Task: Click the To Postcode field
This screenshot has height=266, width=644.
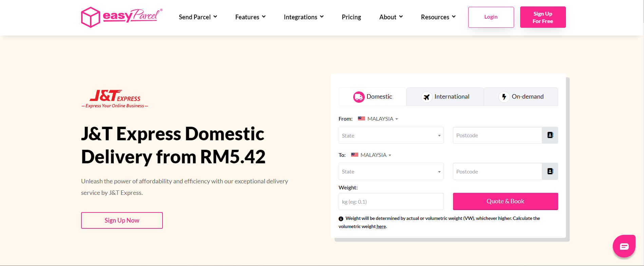Action: click(x=497, y=171)
